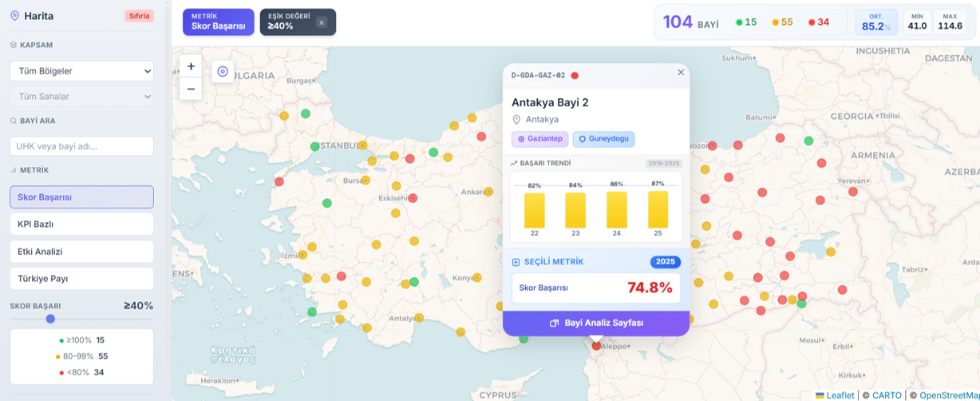Zoom out with the map minus button
The height and width of the screenshot is (401, 980).
191,89
